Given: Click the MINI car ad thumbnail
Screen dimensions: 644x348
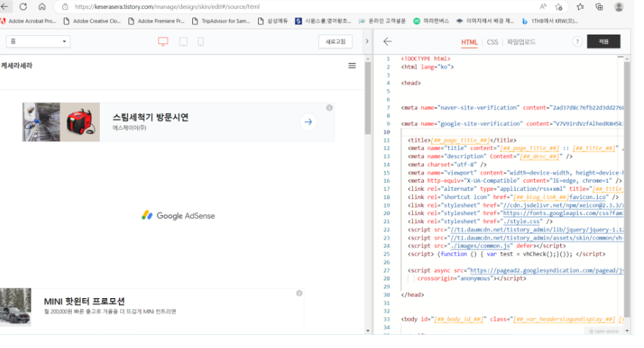Looking at the screenshot, I should (15, 307).
